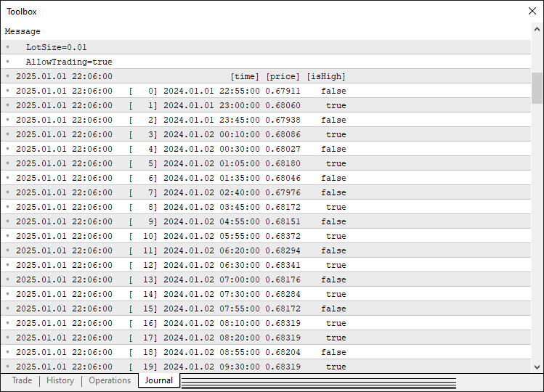544x392 pixels.
Task: Select log row index 14 with price 0.68284
Action: click(266, 294)
